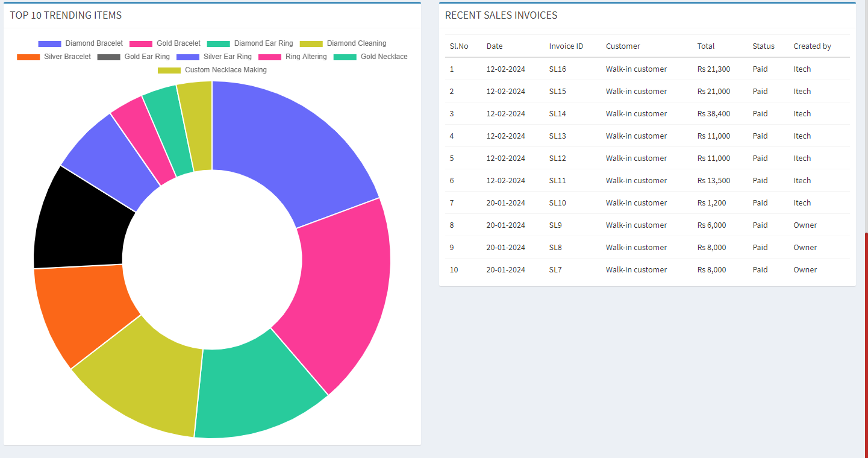Click the Invoice ID column header
The width and height of the screenshot is (868, 458).
(566, 46)
